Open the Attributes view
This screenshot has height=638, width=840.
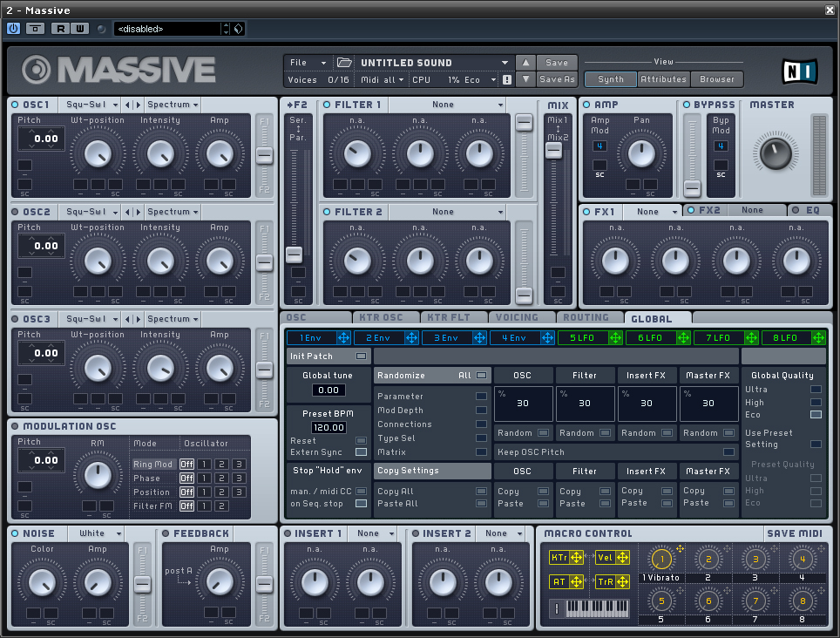[x=663, y=79]
